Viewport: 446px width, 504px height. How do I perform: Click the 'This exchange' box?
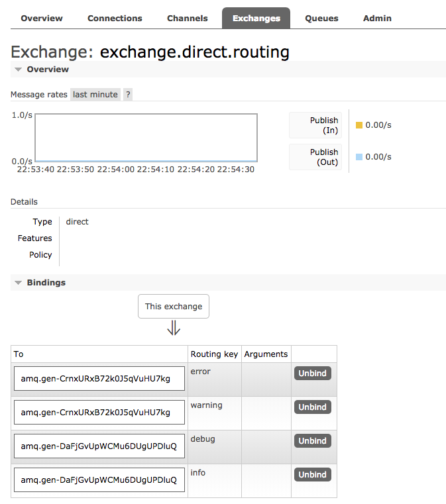click(x=174, y=307)
